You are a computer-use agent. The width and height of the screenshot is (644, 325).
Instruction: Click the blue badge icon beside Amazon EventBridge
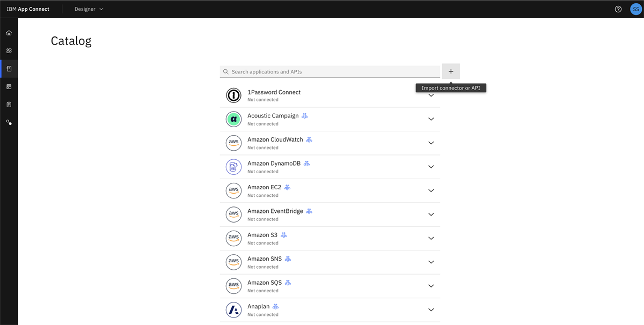pyautogui.click(x=309, y=211)
